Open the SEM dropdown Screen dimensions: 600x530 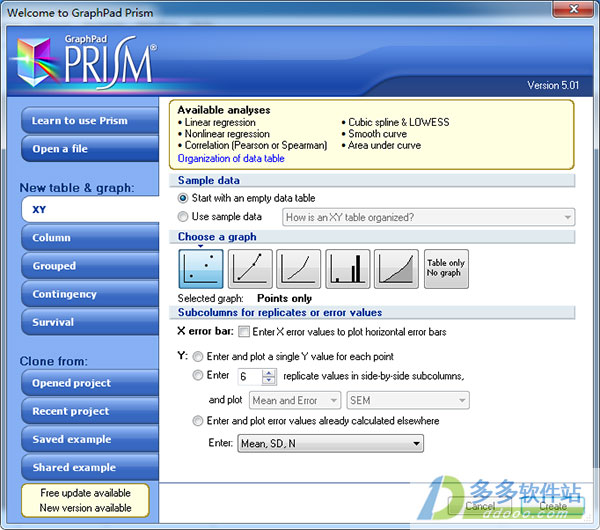tap(408, 400)
